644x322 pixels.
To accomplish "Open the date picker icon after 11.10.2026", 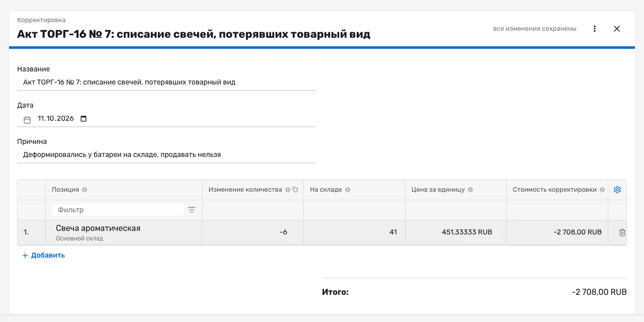I will pos(84,119).
